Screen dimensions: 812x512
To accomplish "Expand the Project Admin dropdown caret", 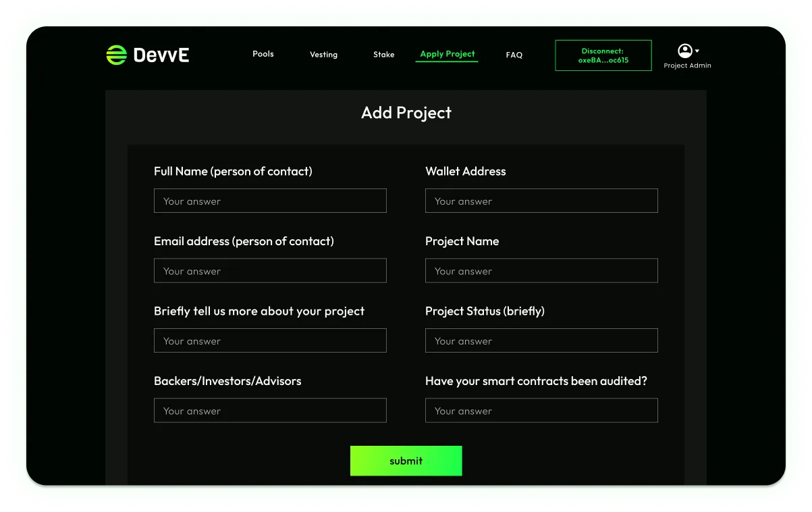I will pos(697,51).
